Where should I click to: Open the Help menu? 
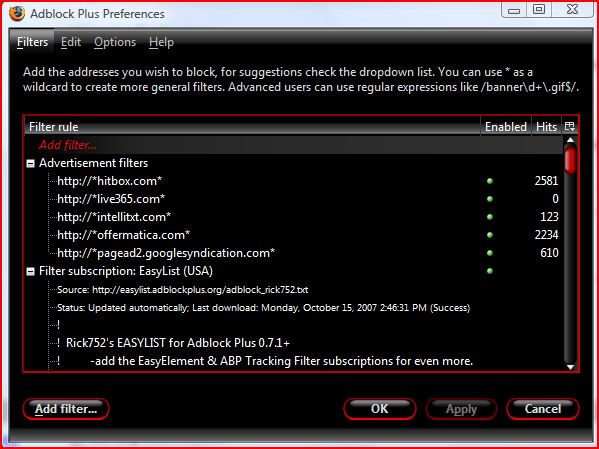[x=161, y=42]
